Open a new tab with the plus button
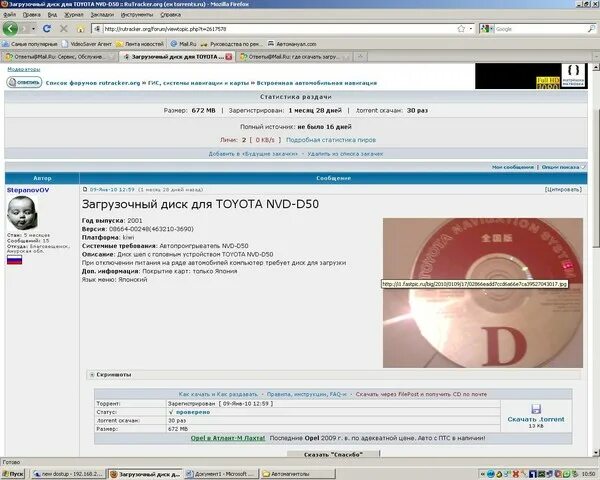This screenshot has width=600, height=480. pos(360,56)
